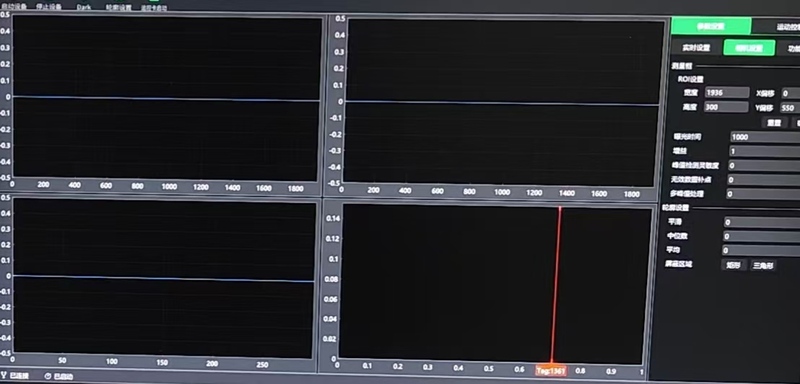Click the 重置 button under ROI settings
The width and height of the screenshot is (800, 384).
pos(774,123)
